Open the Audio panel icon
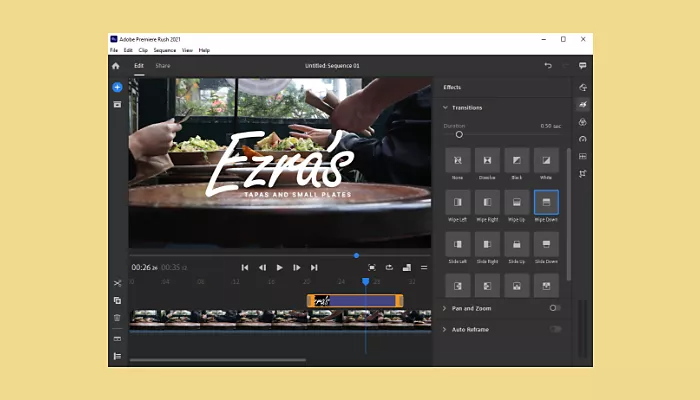The image size is (700, 400). (583, 156)
